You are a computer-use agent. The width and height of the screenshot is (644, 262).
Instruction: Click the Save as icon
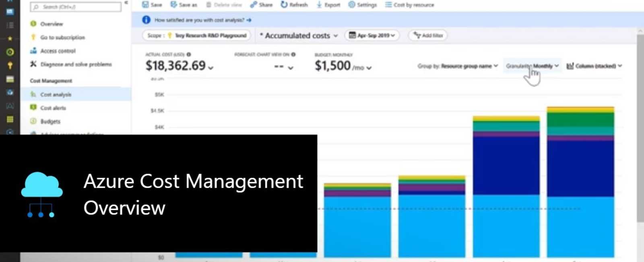tap(173, 4)
